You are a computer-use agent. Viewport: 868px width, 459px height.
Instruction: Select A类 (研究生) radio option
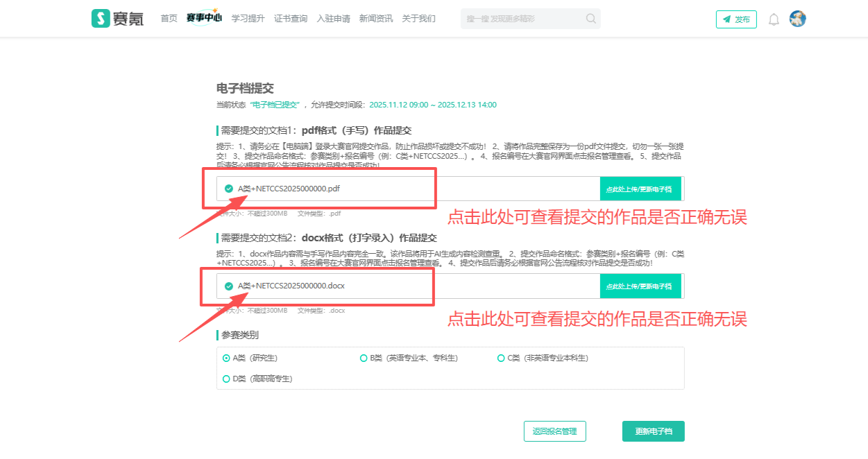coord(227,358)
